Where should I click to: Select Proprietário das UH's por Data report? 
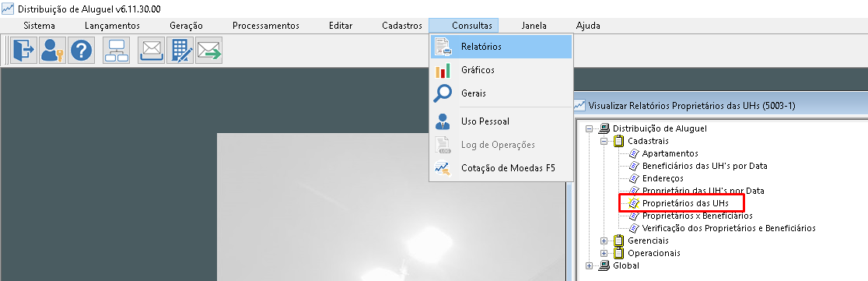click(x=703, y=191)
